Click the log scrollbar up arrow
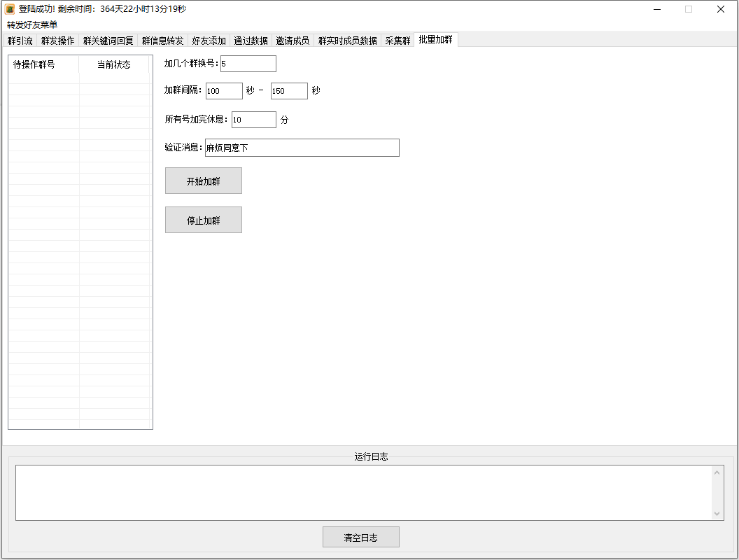This screenshot has height=560, width=739. click(x=717, y=472)
